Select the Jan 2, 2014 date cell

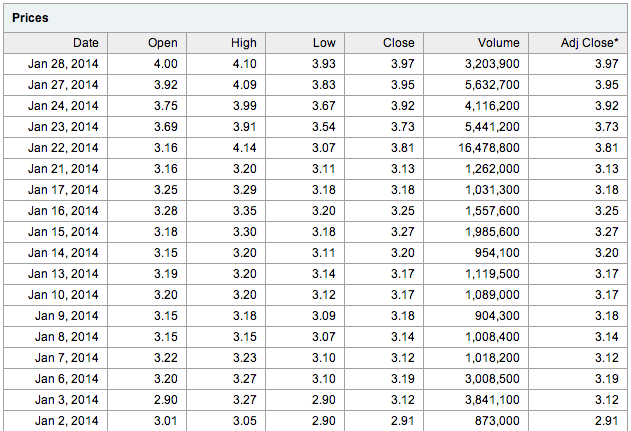(x=56, y=421)
